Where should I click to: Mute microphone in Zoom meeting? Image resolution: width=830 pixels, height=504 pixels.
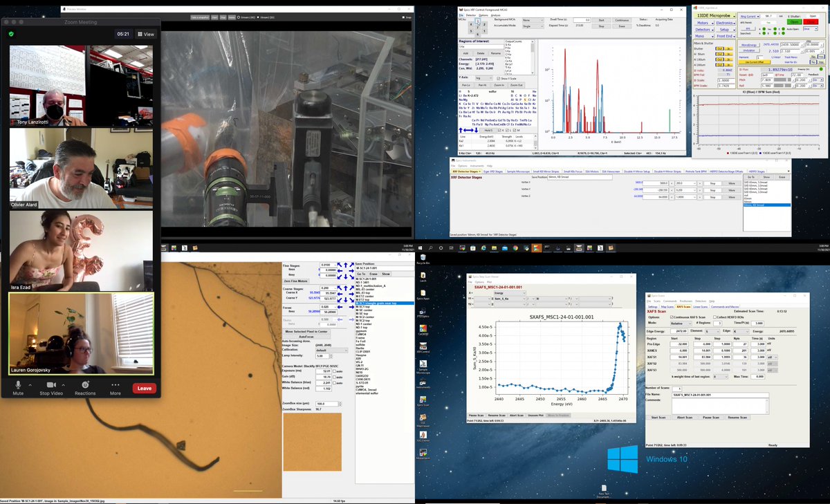tap(18, 388)
